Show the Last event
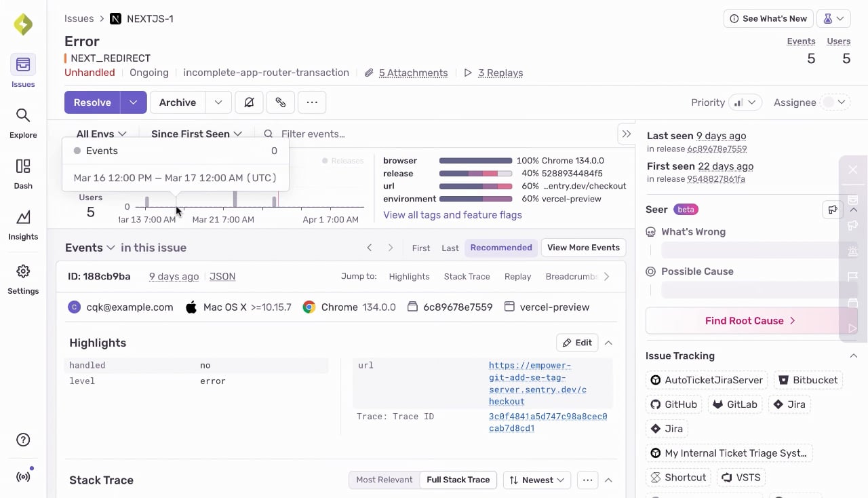Viewport: 868px width, 498px height. tap(450, 248)
